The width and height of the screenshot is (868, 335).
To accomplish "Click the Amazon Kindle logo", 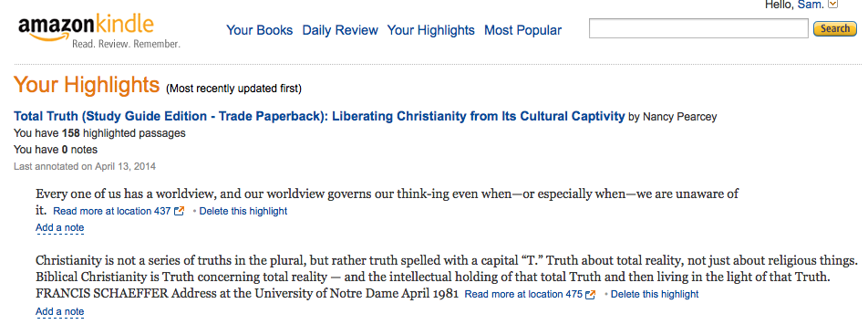I will 98,32.
